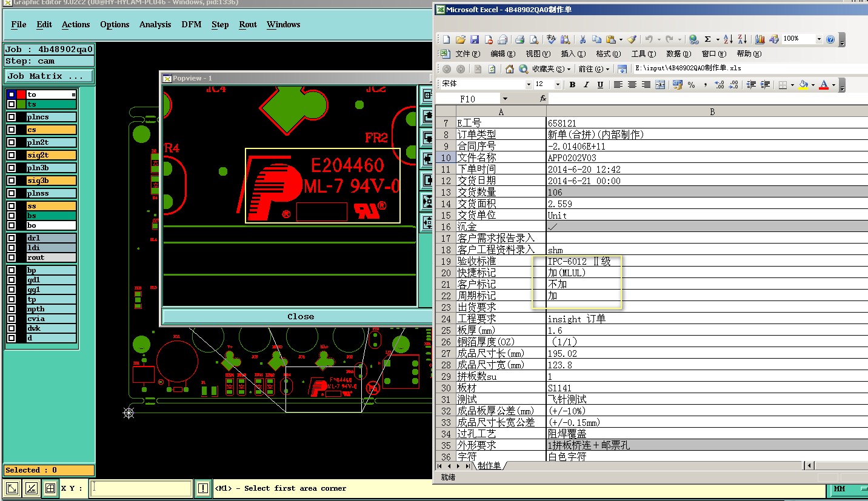Click the Close button in Popview

(x=300, y=316)
